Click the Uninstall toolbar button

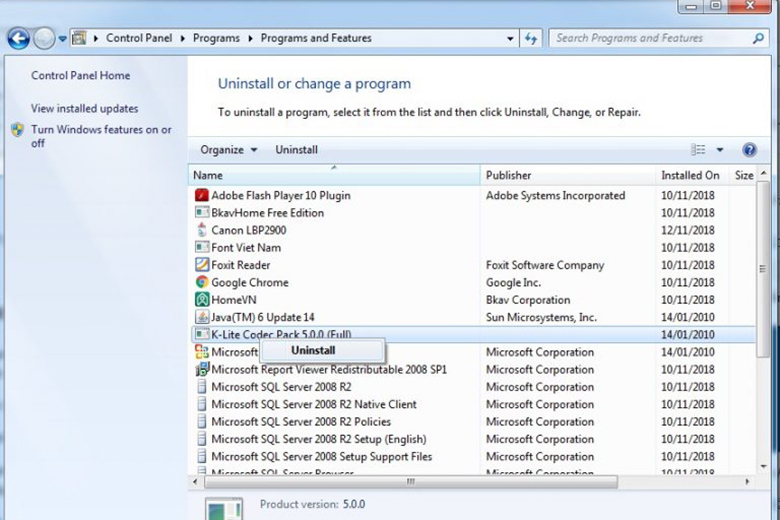coord(296,150)
